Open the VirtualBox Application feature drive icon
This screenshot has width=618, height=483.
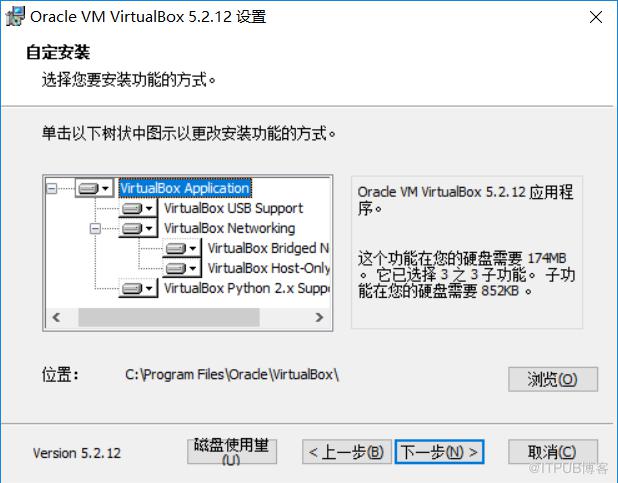coord(94,188)
